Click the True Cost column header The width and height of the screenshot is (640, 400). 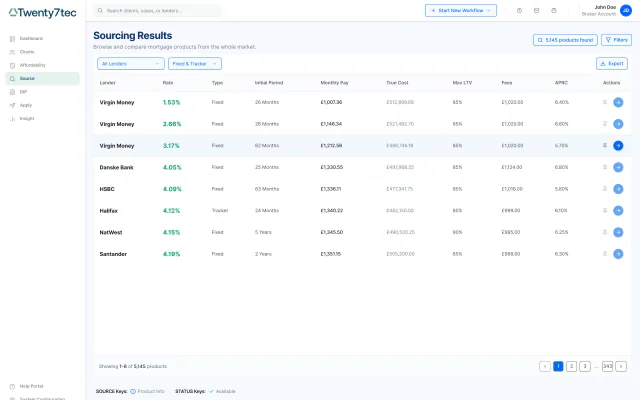tap(397, 83)
